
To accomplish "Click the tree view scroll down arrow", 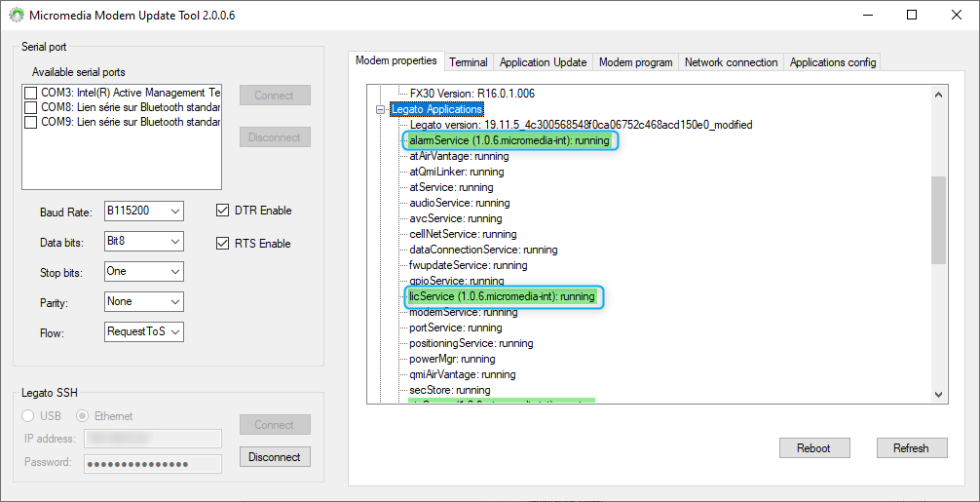I will pyautogui.click(x=938, y=394).
